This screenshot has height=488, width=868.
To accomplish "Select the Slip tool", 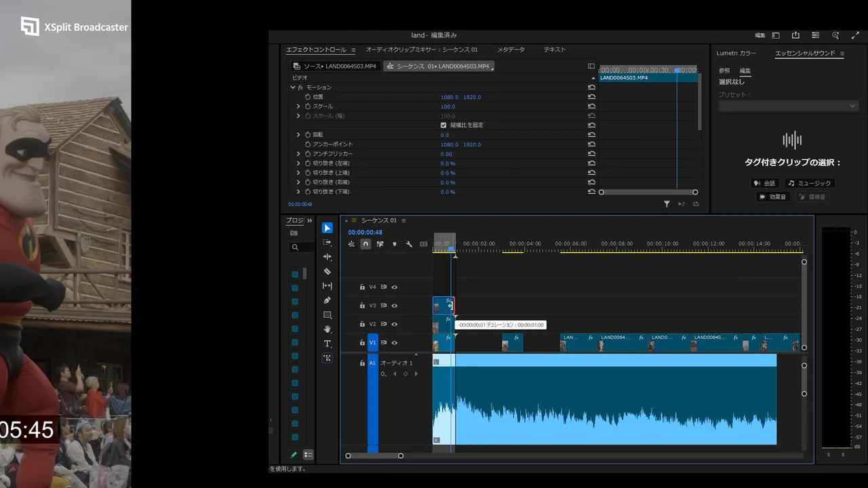I will (x=328, y=286).
